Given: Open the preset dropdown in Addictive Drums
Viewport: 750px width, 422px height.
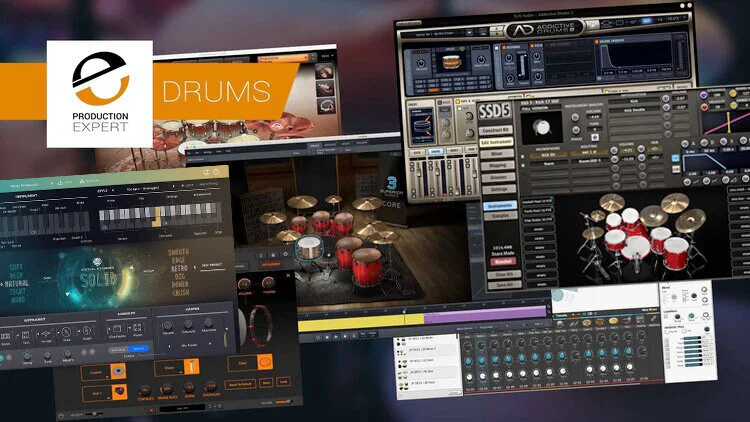Looking at the screenshot, I should point(469,33).
